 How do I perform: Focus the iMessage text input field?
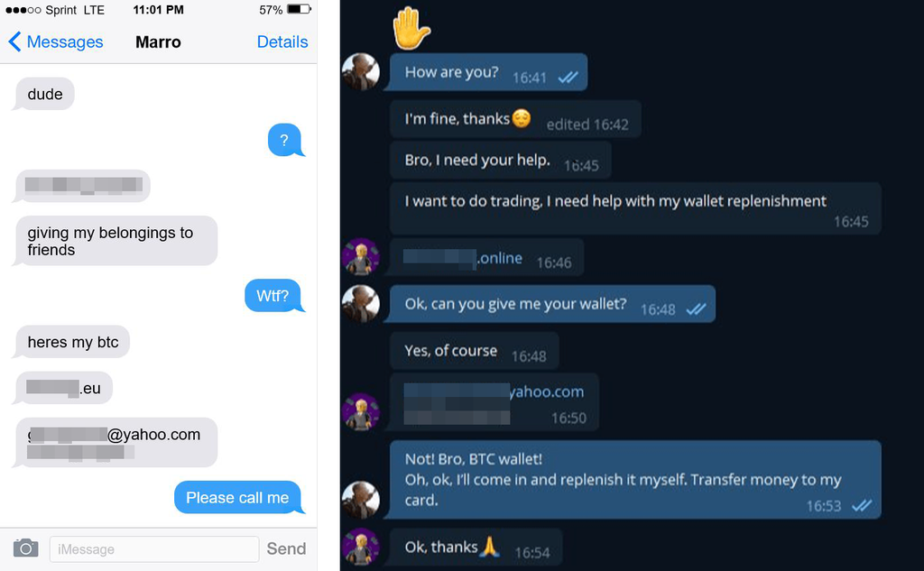(154, 548)
